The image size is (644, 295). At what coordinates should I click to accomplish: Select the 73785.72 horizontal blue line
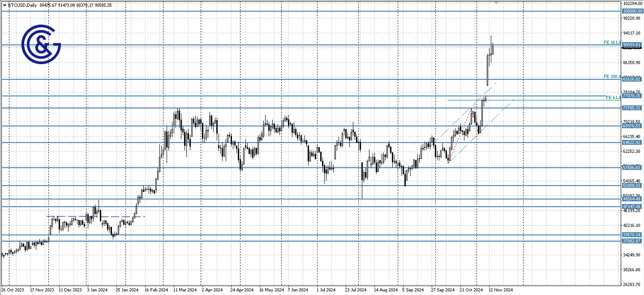(x=313, y=108)
